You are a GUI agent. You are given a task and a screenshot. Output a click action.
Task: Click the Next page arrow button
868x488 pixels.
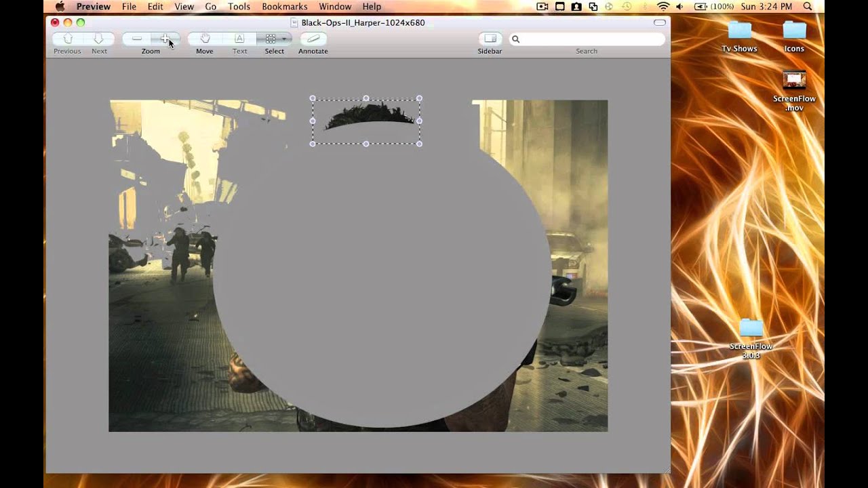click(98, 39)
